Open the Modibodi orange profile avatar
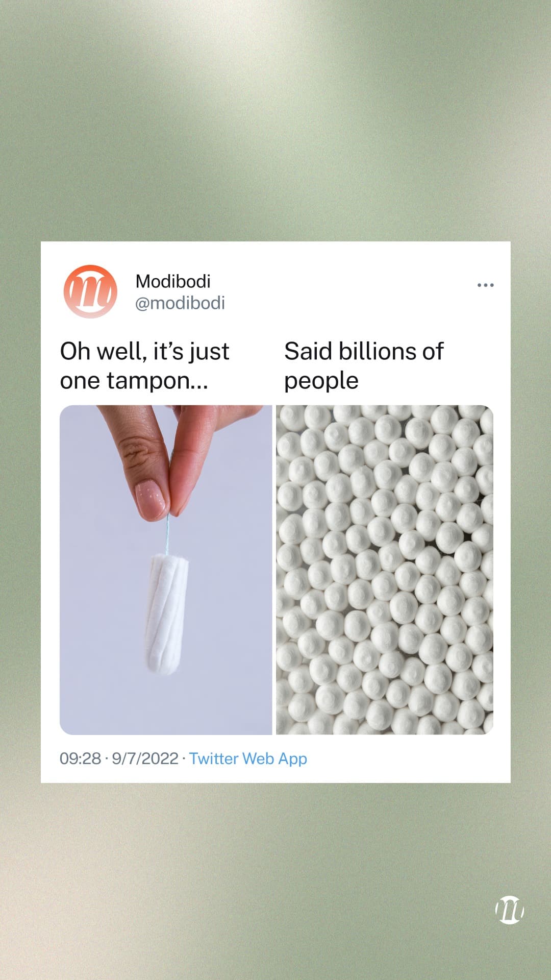Viewport: 551px width, 980px height. (90, 291)
